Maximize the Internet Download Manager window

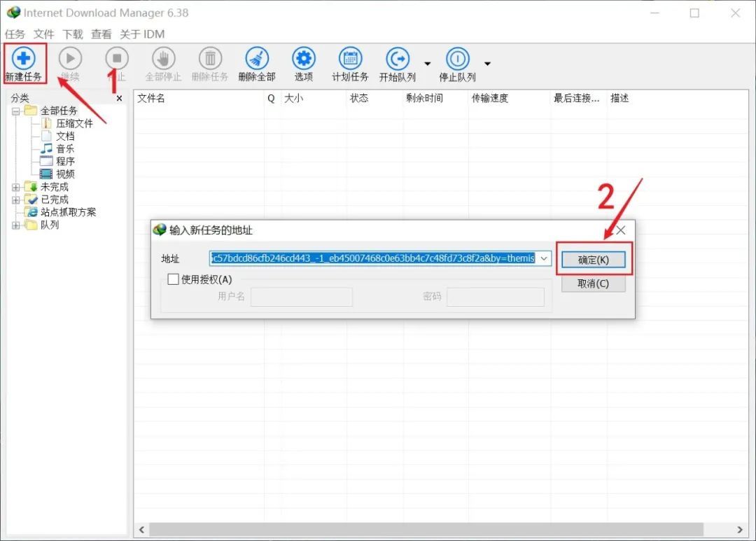pos(694,13)
